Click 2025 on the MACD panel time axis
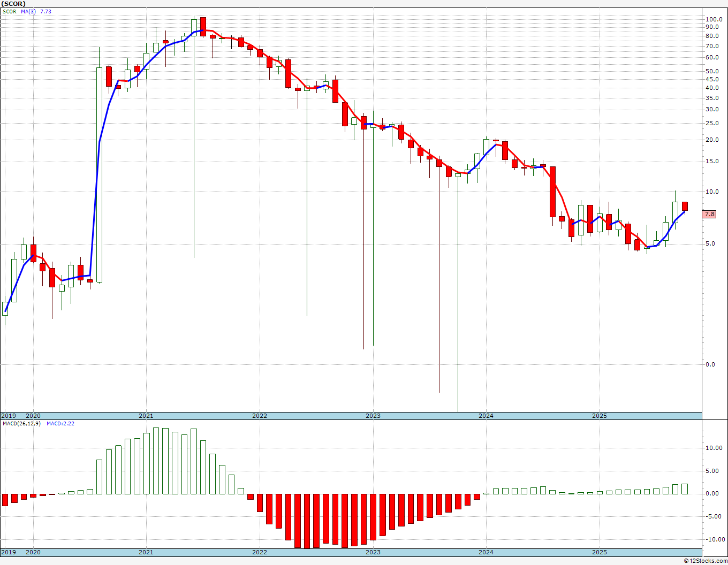 (600, 552)
